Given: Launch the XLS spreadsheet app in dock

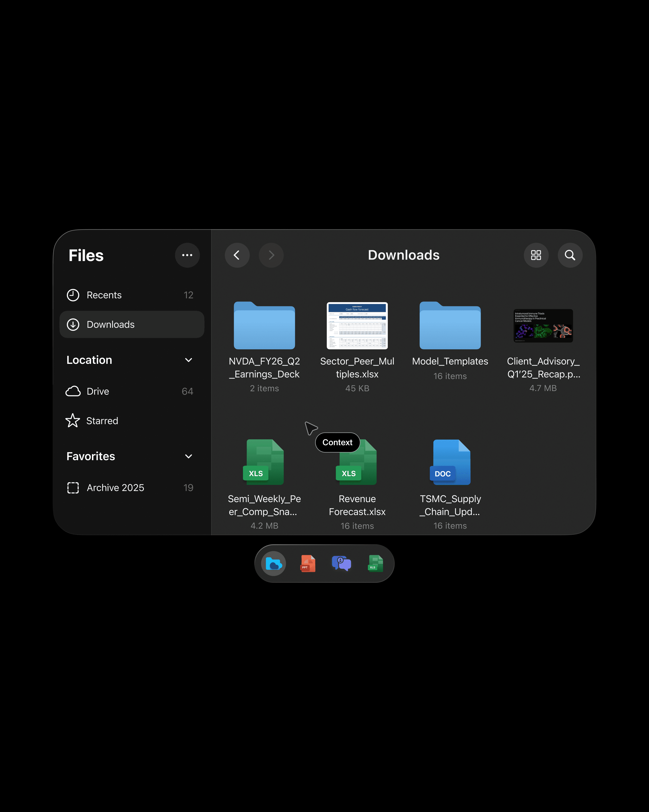Looking at the screenshot, I should click(375, 564).
